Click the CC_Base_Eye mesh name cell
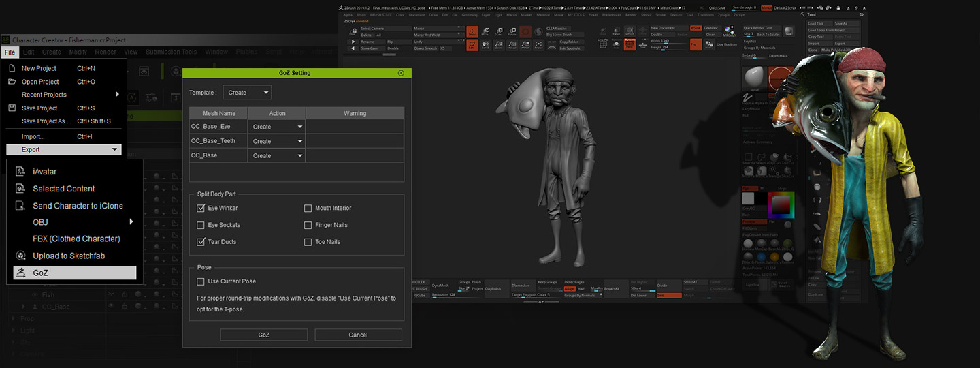Screen dimensions: 980x368 (x=218, y=127)
